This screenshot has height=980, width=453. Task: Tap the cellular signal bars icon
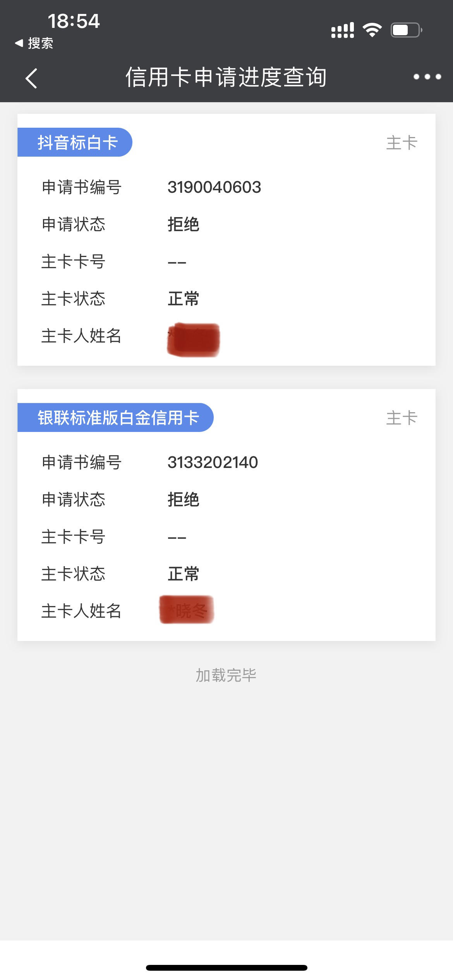(343, 30)
